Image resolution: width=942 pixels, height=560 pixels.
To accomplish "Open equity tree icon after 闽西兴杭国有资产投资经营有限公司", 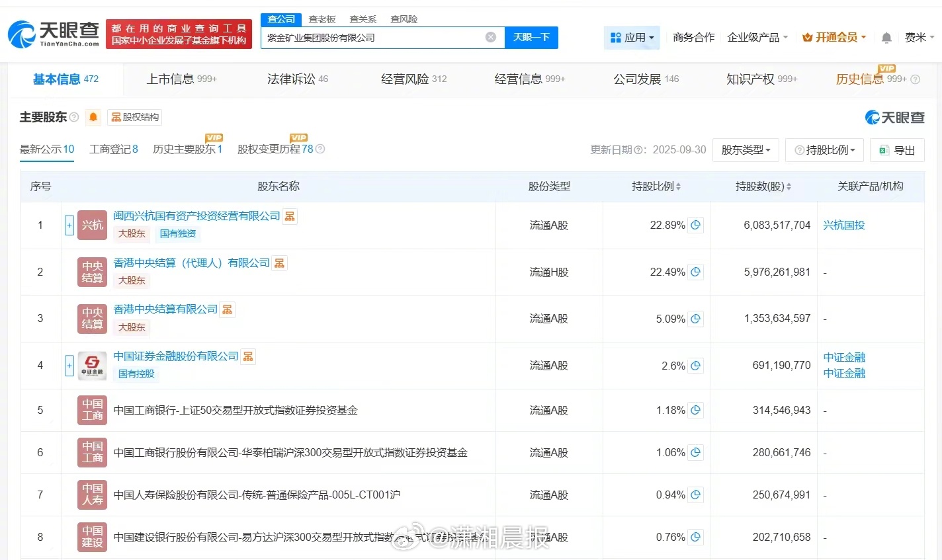I will [x=290, y=216].
